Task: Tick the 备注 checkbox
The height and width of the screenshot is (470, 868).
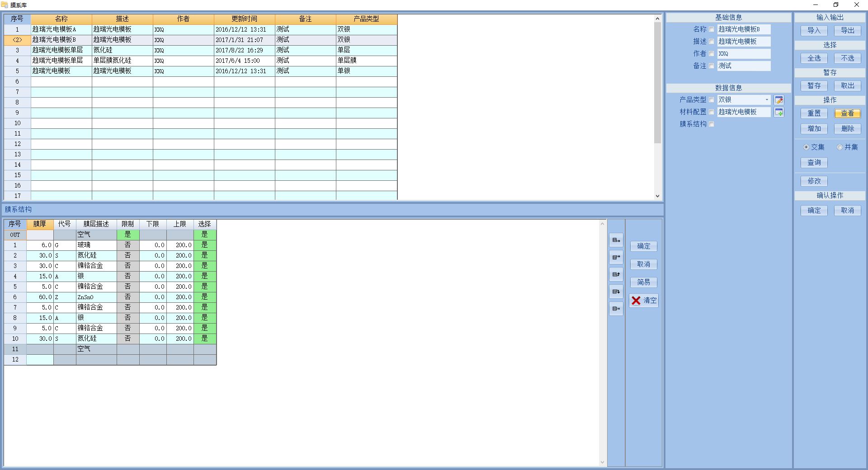Action: pos(712,66)
